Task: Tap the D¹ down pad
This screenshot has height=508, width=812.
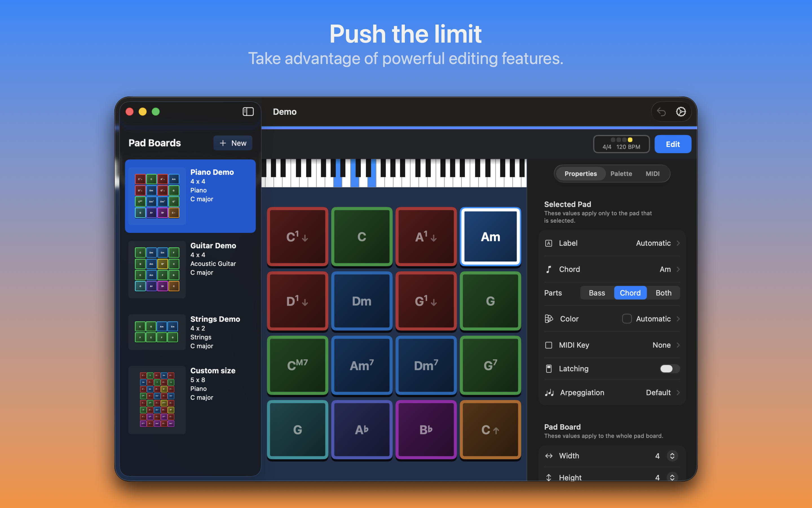Action: tap(297, 301)
